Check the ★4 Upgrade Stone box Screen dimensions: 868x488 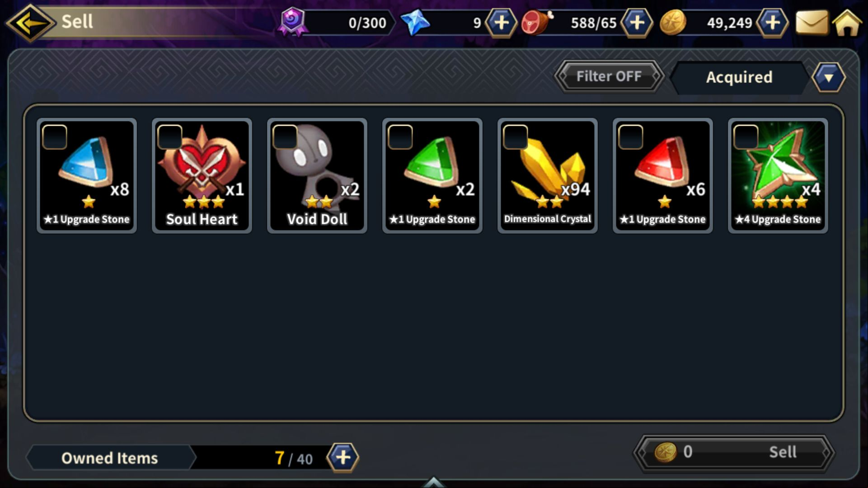pos(746,137)
